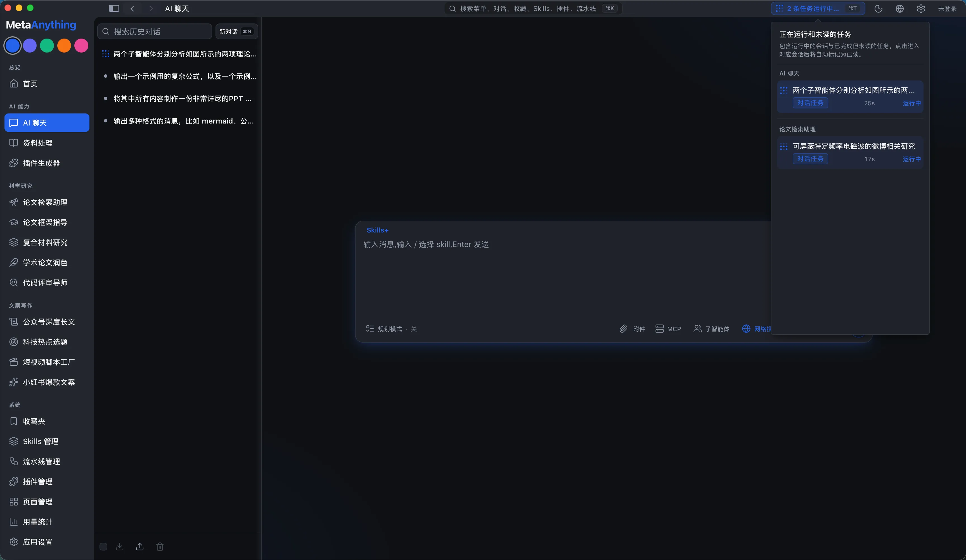Go to 流水线管理 in the sidebar
966x560 pixels.
coord(47,461)
